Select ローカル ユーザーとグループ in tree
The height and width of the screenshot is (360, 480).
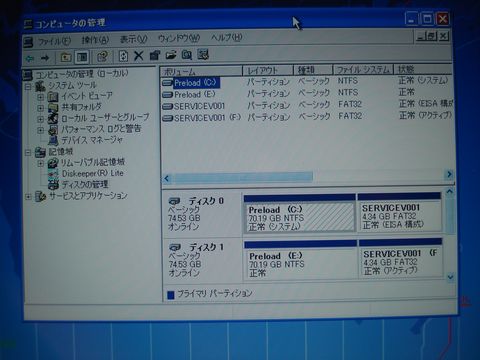[x=105, y=118]
